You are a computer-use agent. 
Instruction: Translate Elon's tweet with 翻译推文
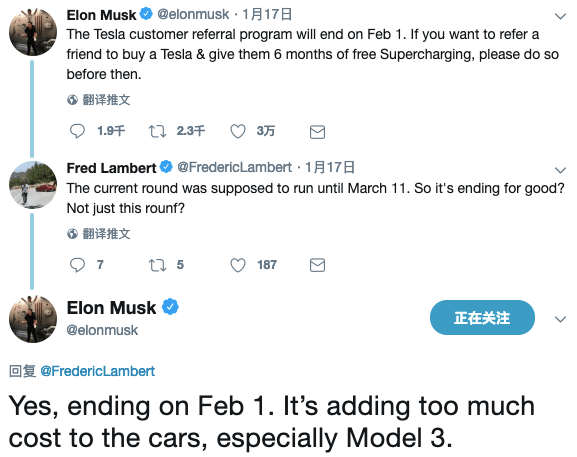click(99, 100)
